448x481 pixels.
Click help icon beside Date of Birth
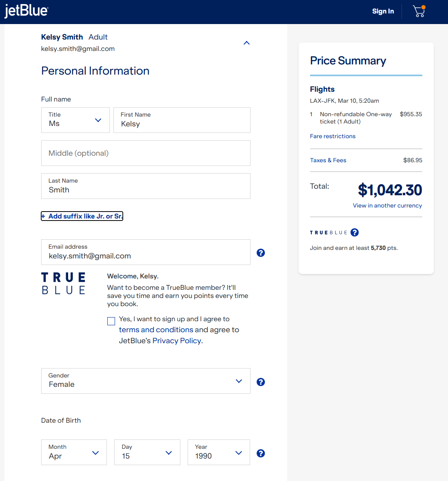261,453
